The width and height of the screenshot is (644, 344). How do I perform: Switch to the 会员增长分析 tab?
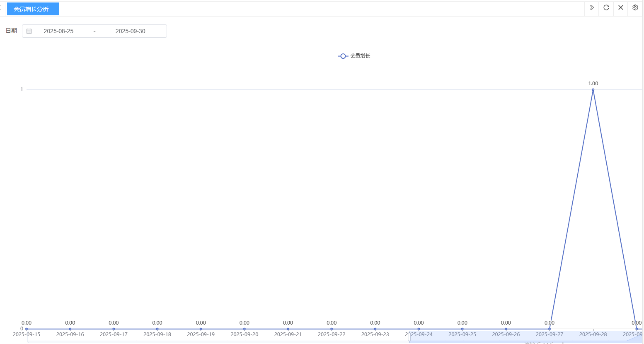point(33,9)
